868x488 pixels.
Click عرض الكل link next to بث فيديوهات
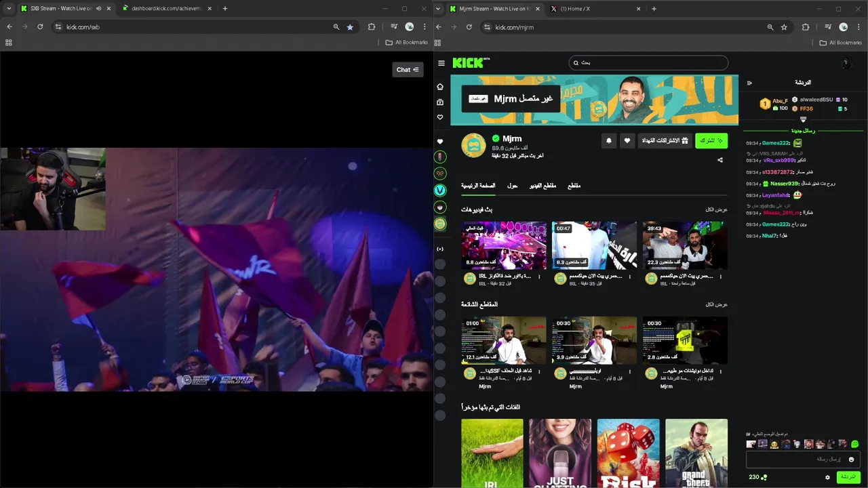(717, 210)
